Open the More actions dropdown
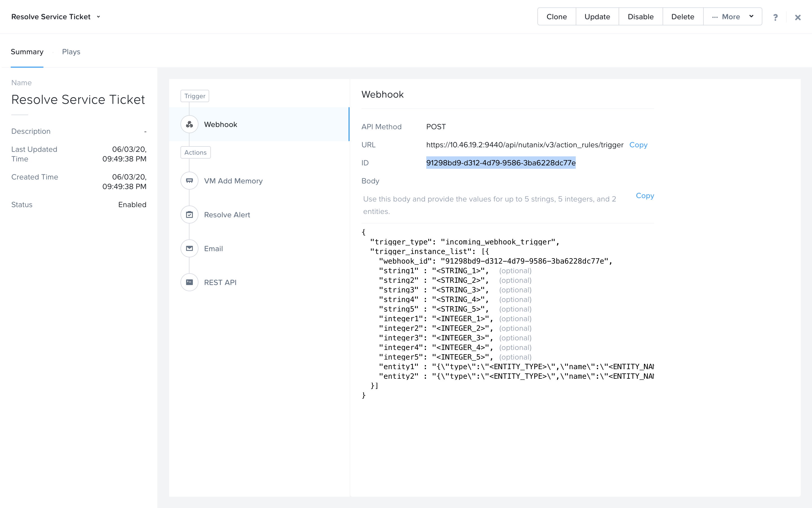 [x=732, y=16]
